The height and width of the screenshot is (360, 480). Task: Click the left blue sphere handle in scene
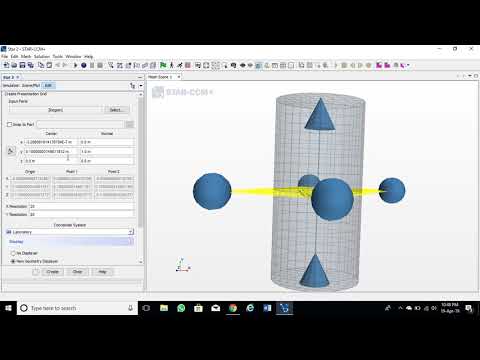point(212,191)
